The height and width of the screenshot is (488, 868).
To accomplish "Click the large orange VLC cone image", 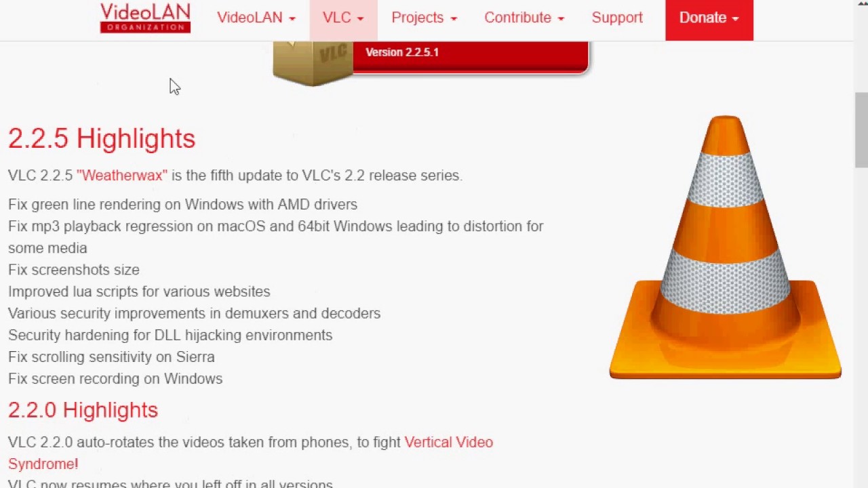I will (x=725, y=247).
